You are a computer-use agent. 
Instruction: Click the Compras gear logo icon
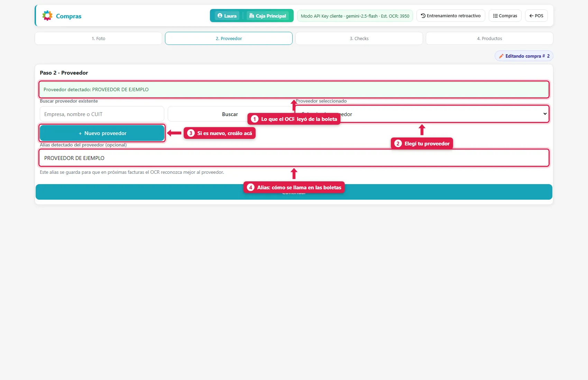[x=47, y=16]
